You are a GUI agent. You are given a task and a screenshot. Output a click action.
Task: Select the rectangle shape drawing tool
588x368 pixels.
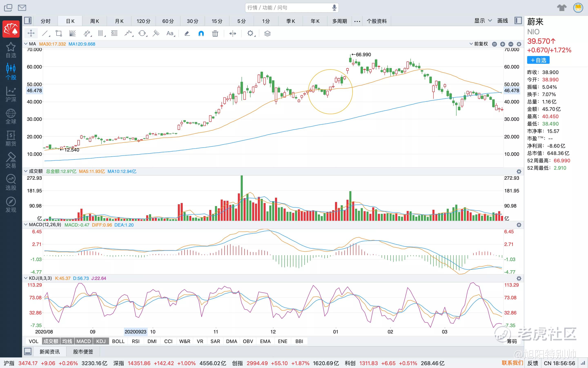[x=59, y=33]
